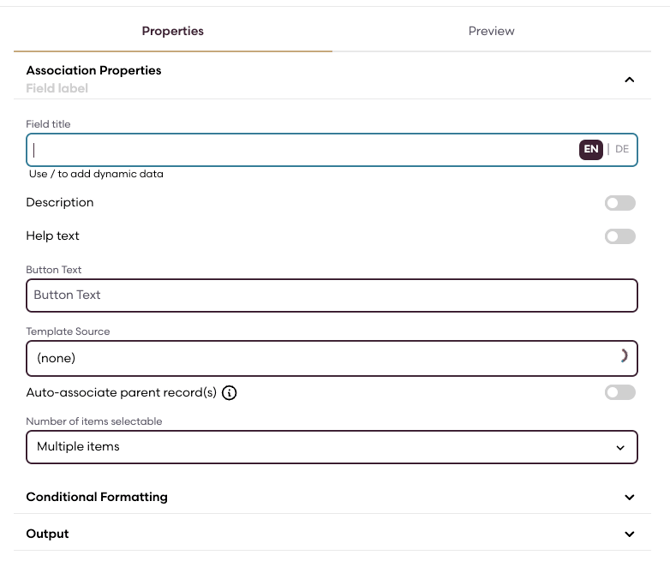The height and width of the screenshot is (561, 670).
Task: Click the Conditional Formatting heading
Action: 97,497
